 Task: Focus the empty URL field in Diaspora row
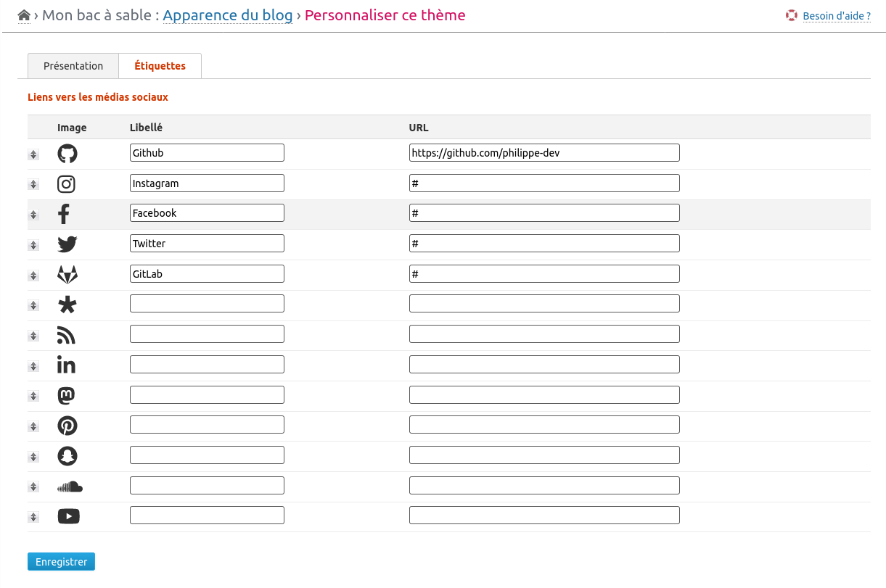click(x=544, y=304)
